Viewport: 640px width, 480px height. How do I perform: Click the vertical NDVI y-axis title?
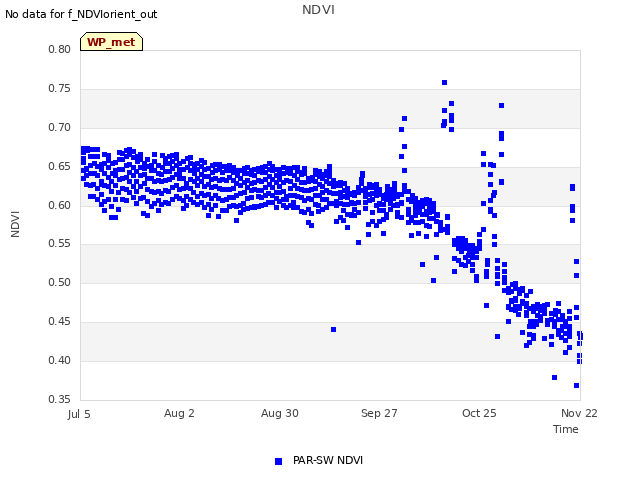pos(16,224)
